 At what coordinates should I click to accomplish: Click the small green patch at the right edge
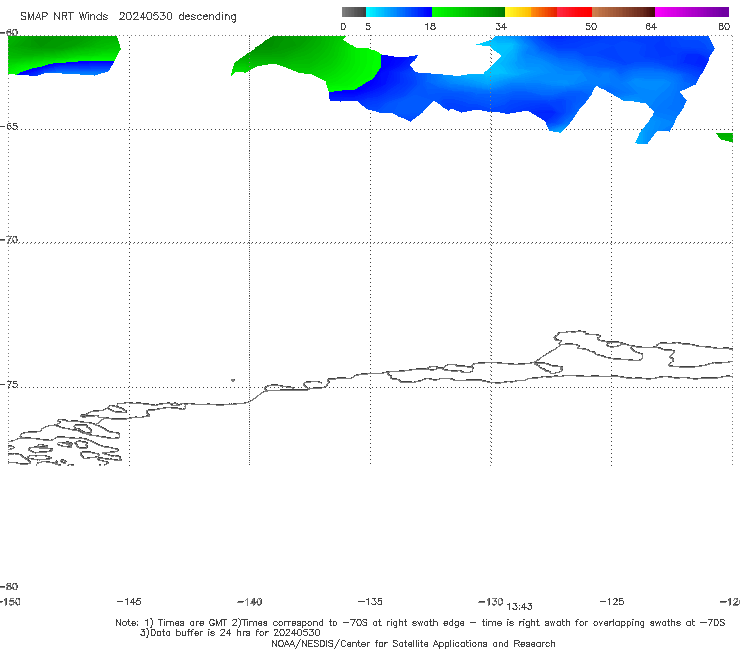click(726, 137)
